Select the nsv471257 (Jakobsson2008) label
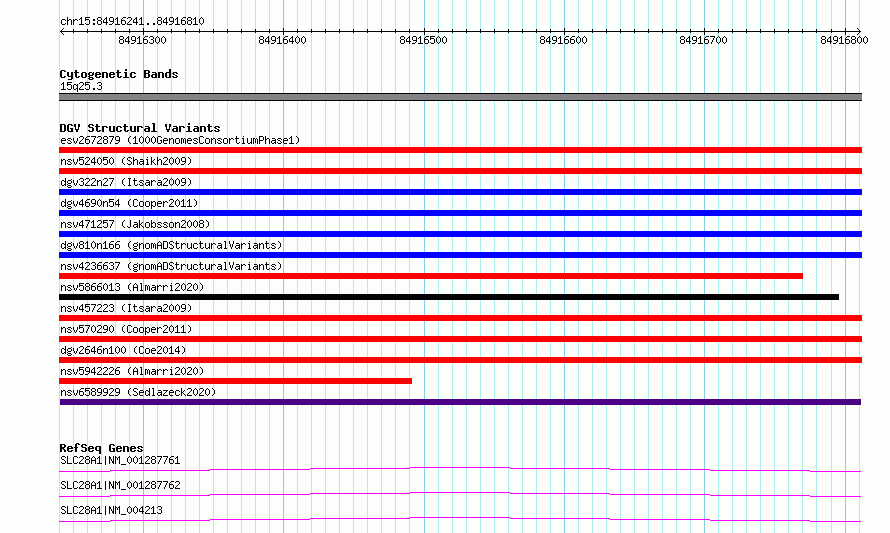 click(135, 224)
